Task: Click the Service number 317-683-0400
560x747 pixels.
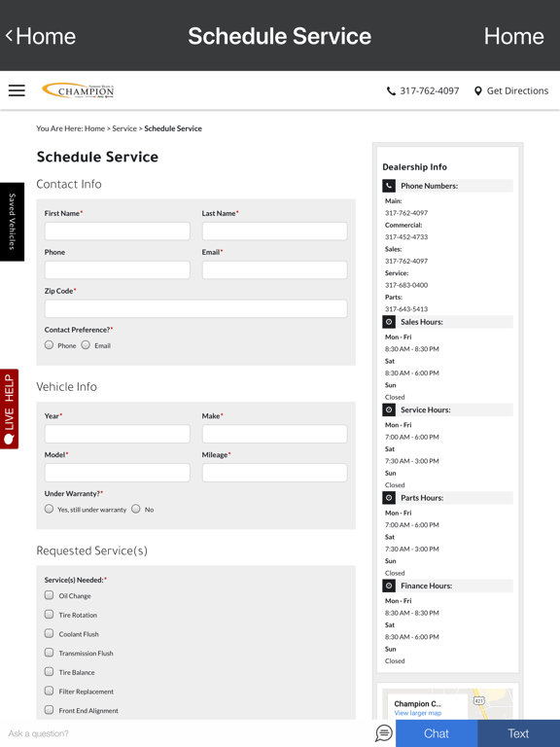Action: (406, 285)
